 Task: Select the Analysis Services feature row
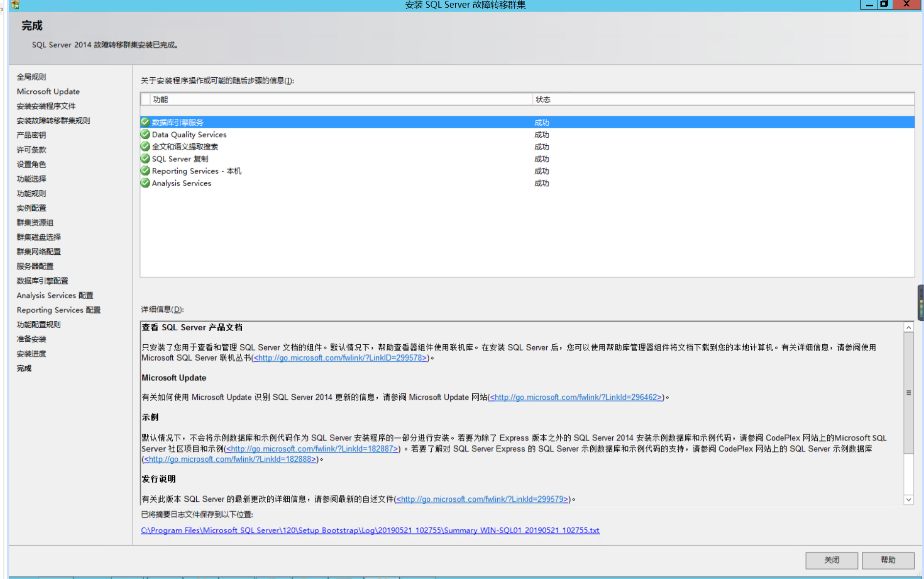click(527, 183)
